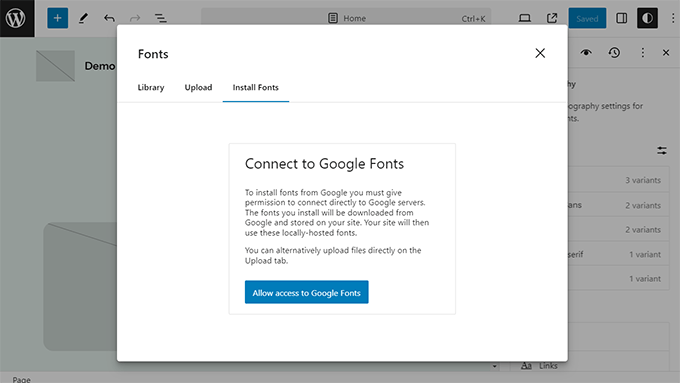Click the site logo placeholder
The image size is (680, 383).
[56, 66]
